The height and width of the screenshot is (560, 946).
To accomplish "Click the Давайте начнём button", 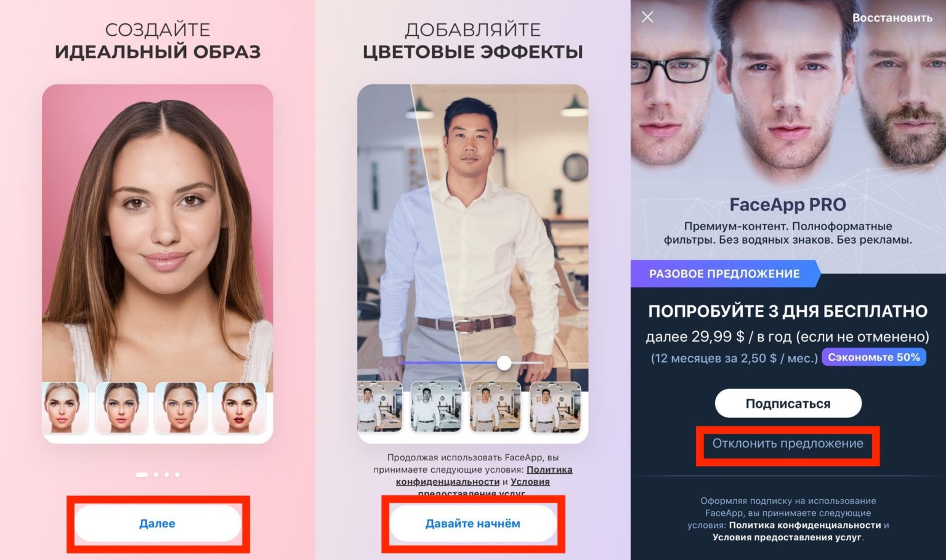I will coord(473,524).
